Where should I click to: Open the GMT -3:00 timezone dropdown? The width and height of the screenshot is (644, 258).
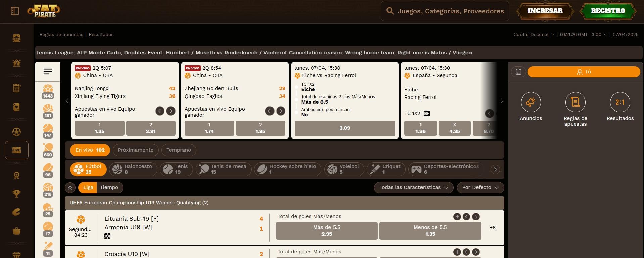(x=584, y=34)
